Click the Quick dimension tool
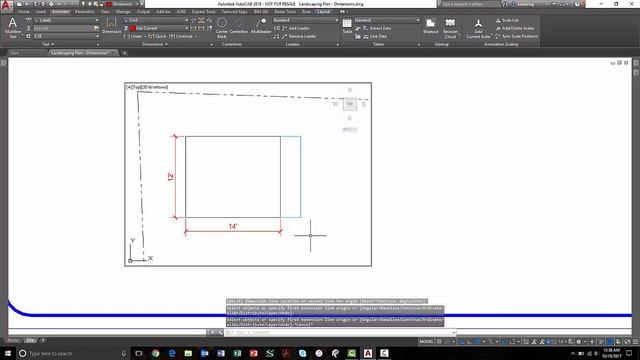Screen dimensions: 640x360 click(158, 36)
